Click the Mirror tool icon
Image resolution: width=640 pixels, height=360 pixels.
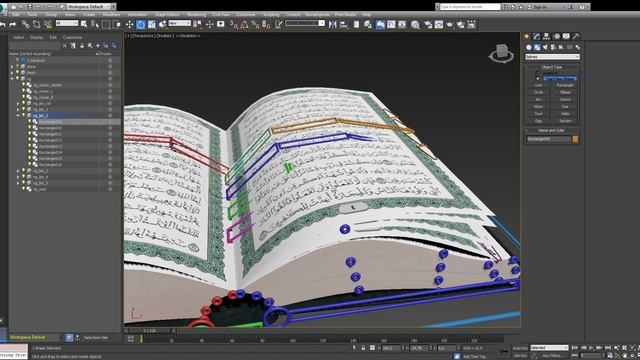[333, 25]
